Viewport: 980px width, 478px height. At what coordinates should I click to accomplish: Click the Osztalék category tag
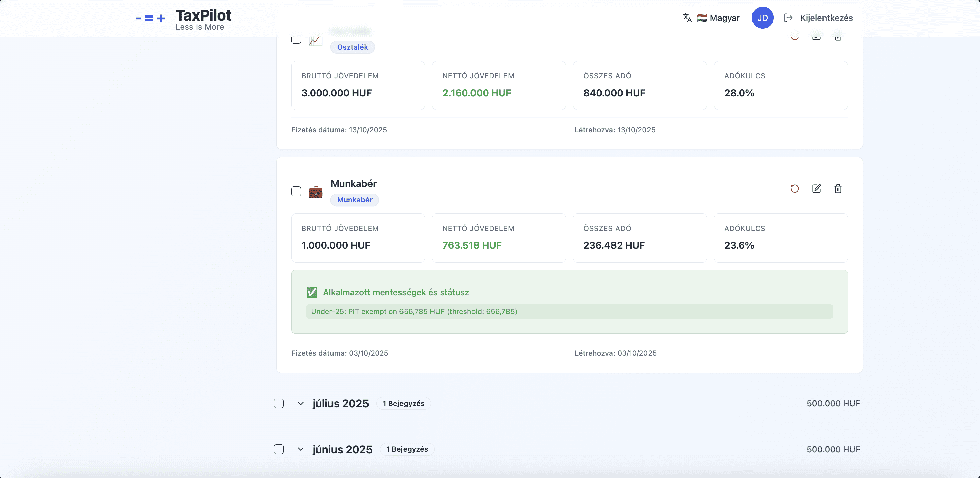(352, 47)
